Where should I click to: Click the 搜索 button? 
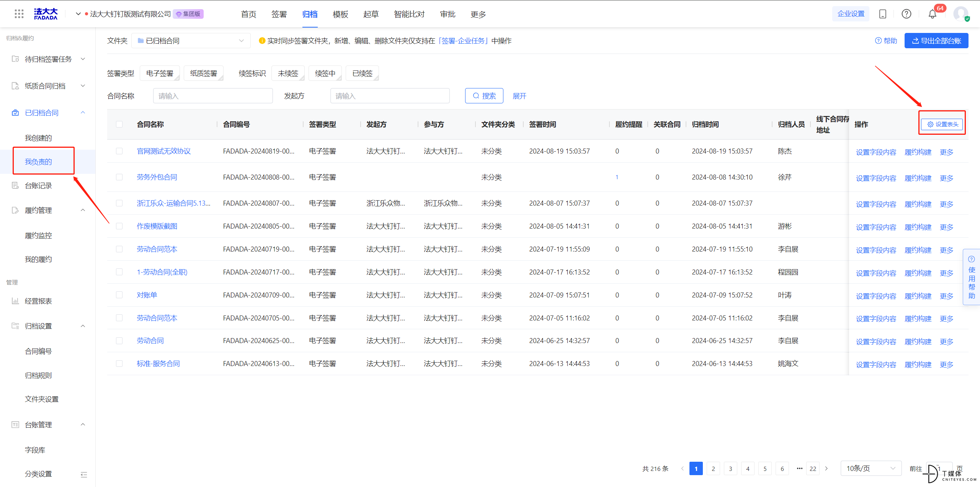(484, 96)
